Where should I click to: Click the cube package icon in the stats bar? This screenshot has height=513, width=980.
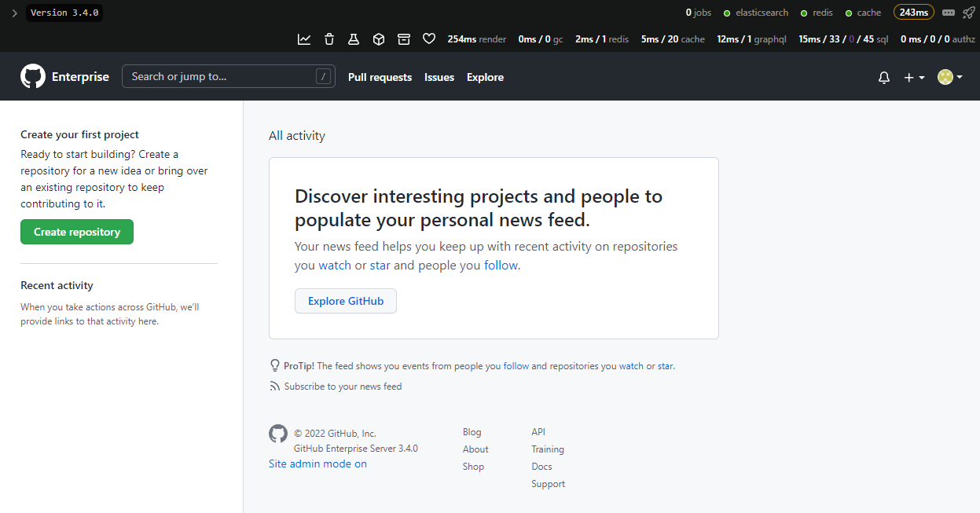pos(378,39)
